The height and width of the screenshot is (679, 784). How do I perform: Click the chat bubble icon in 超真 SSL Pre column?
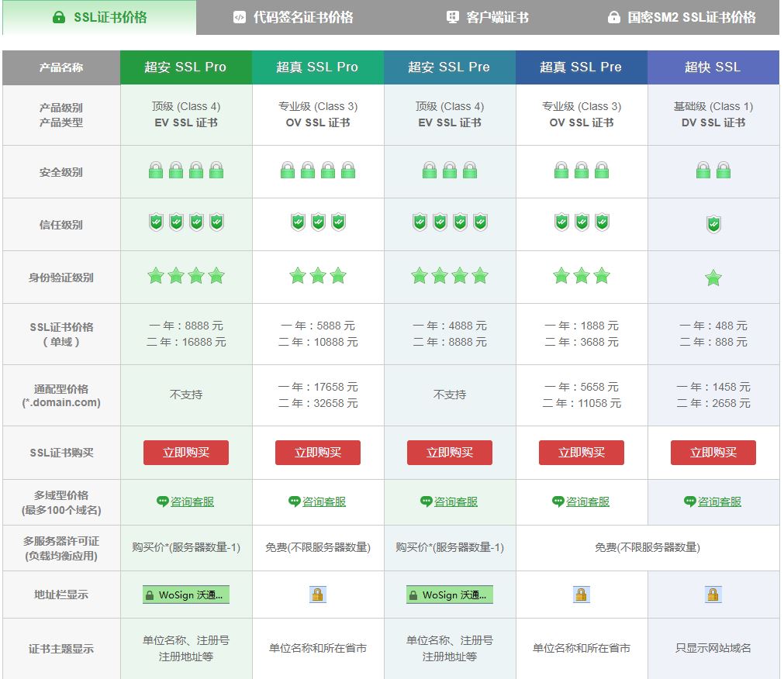(558, 501)
